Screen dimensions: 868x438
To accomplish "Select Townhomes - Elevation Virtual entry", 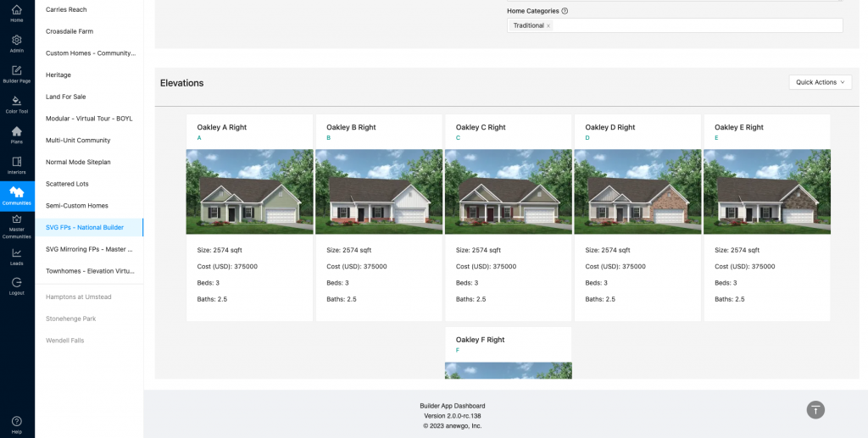I will pos(89,271).
